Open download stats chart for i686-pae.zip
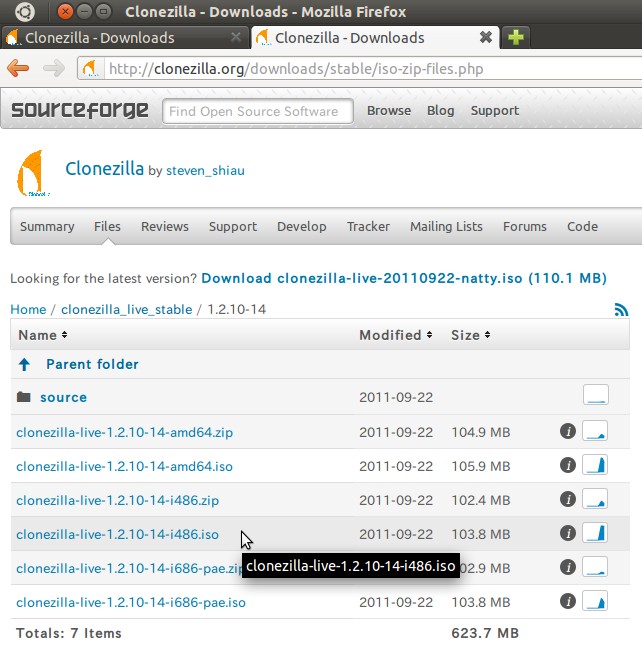The width and height of the screenshot is (642, 652). pyautogui.click(x=595, y=567)
